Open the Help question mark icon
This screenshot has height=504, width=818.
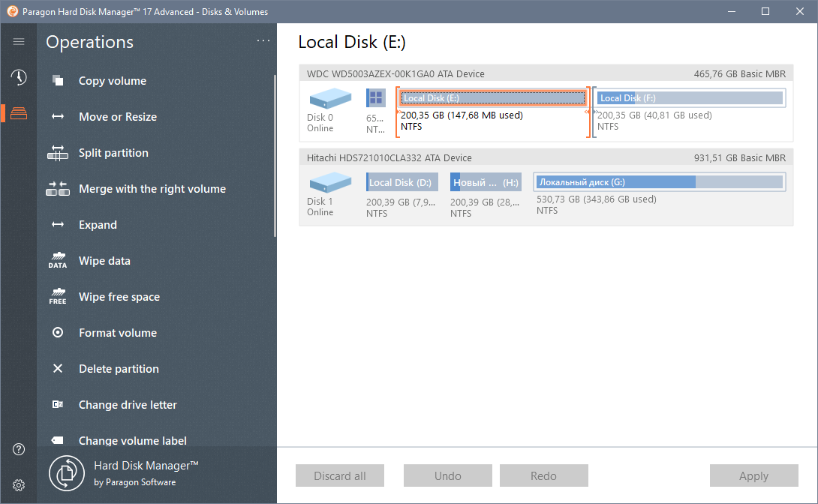pyautogui.click(x=19, y=449)
